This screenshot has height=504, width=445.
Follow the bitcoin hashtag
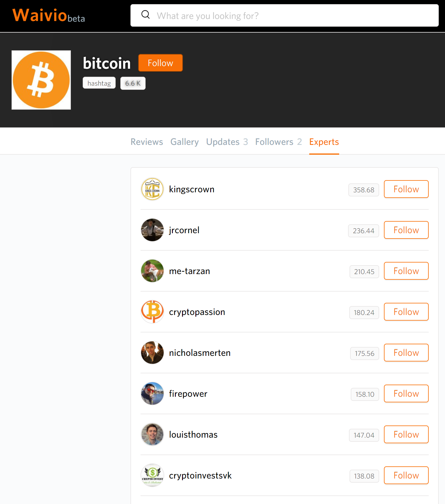(x=160, y=63)
